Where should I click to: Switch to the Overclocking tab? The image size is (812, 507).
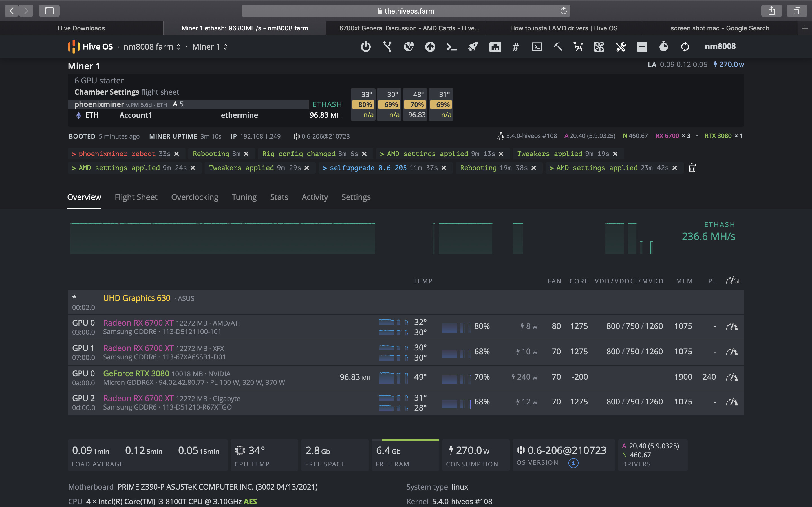(195, 197)
